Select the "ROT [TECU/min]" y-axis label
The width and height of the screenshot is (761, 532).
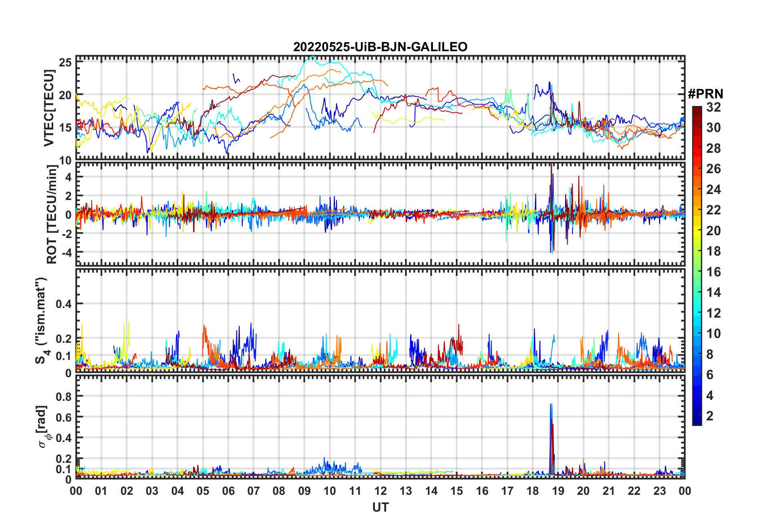coord(52,214)
